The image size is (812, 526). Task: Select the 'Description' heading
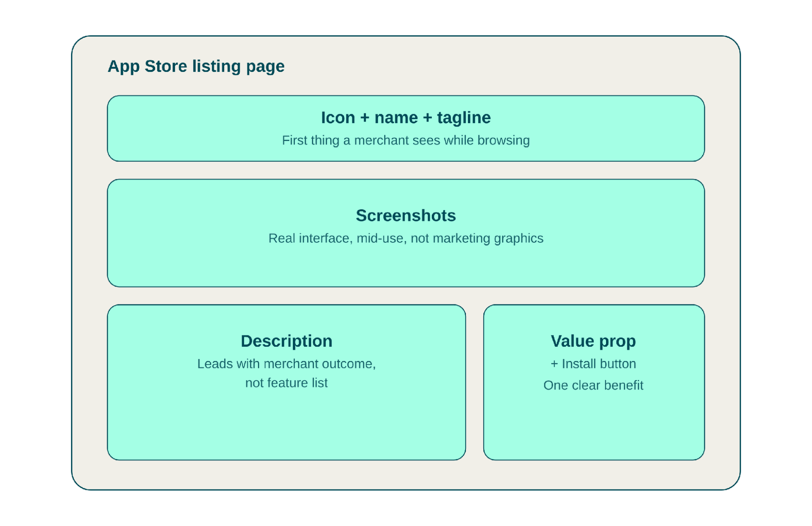286,341
